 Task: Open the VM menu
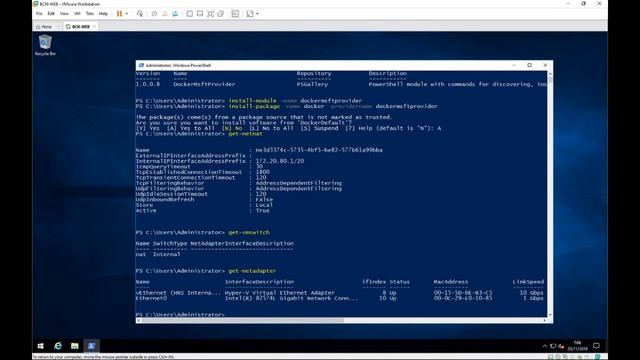click(x=77, y=13)
